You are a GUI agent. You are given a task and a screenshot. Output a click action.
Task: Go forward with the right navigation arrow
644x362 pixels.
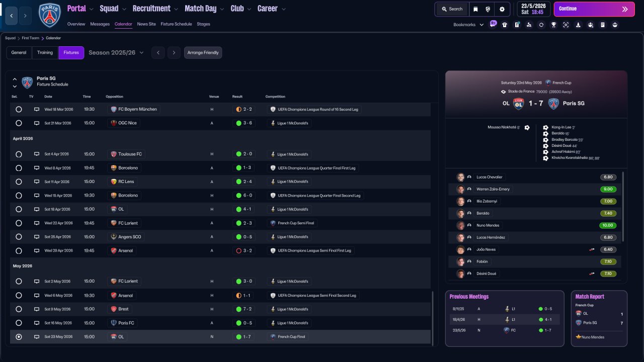coord(25,16)
